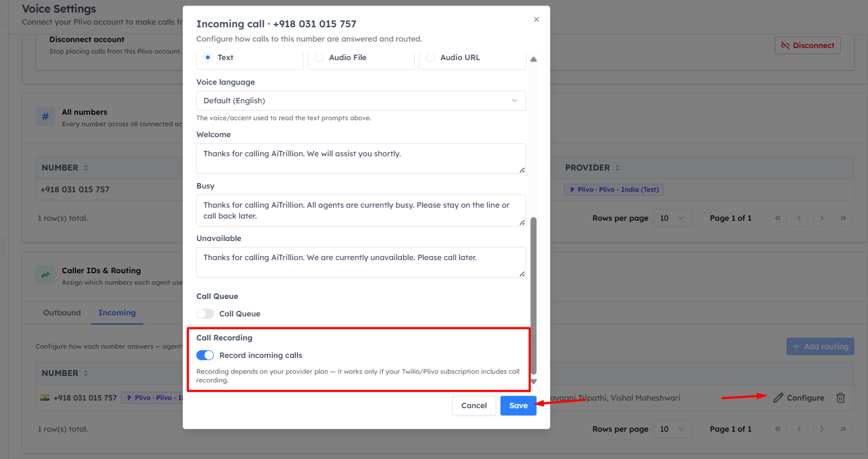Click the dialog scrollbar thumb
Image resolution: width=868 pixels, height=459 pixels.
534,296
